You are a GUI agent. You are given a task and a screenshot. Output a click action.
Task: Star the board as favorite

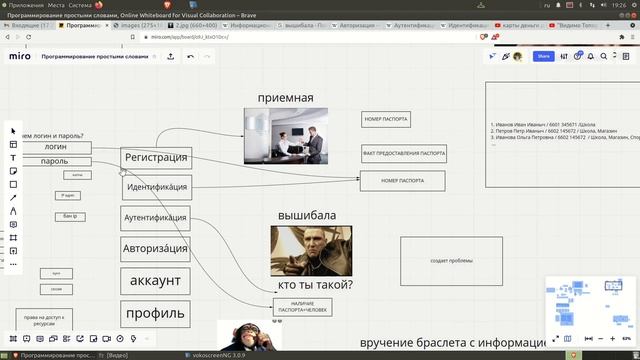pos(155,56)
